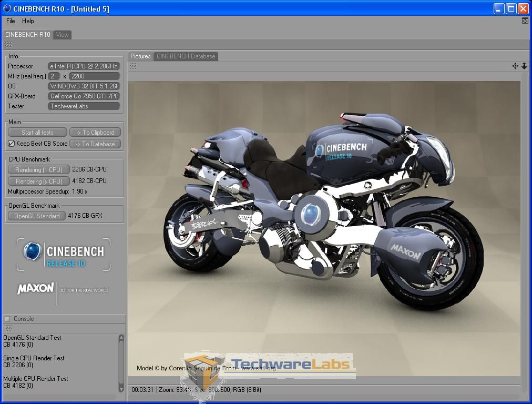Run the Rendering (x CPU) test
The width and height of the screenshot is (532, 404).
[x=39, y=181]
